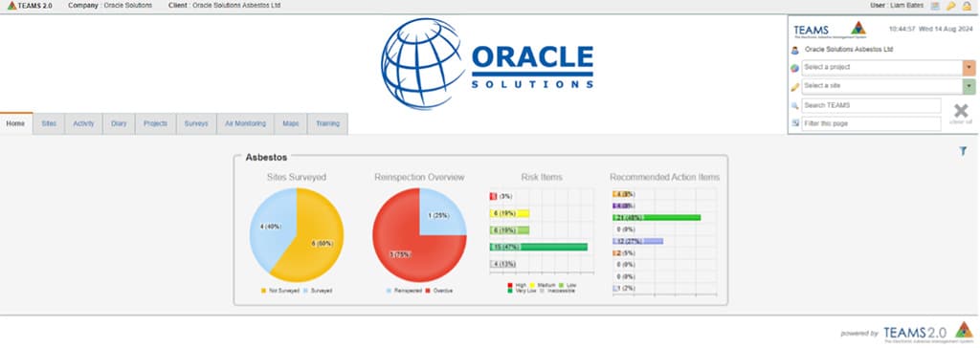Click the Risk Items chart title
This screenshot has width=980, height=348.
(x=542, y=178)
